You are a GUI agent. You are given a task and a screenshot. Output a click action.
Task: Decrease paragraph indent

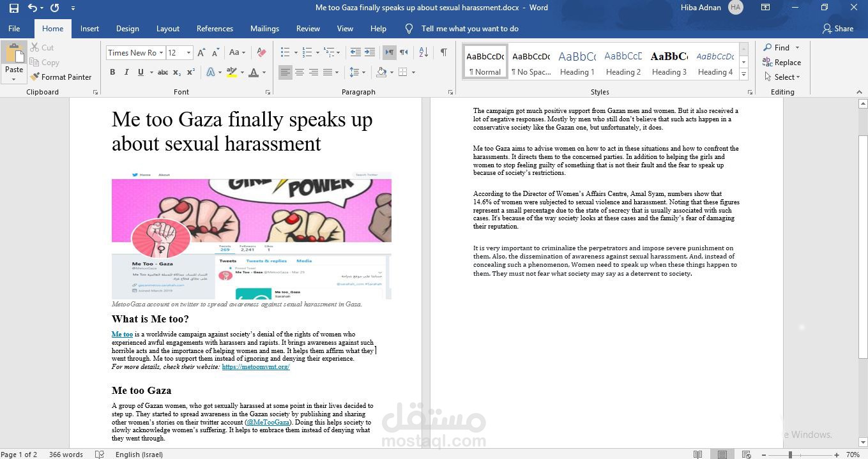pos(356,52)
